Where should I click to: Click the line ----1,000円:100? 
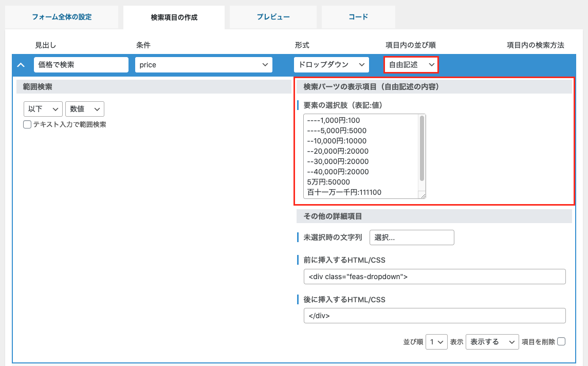pyautogui.click(x=334, y=120)
